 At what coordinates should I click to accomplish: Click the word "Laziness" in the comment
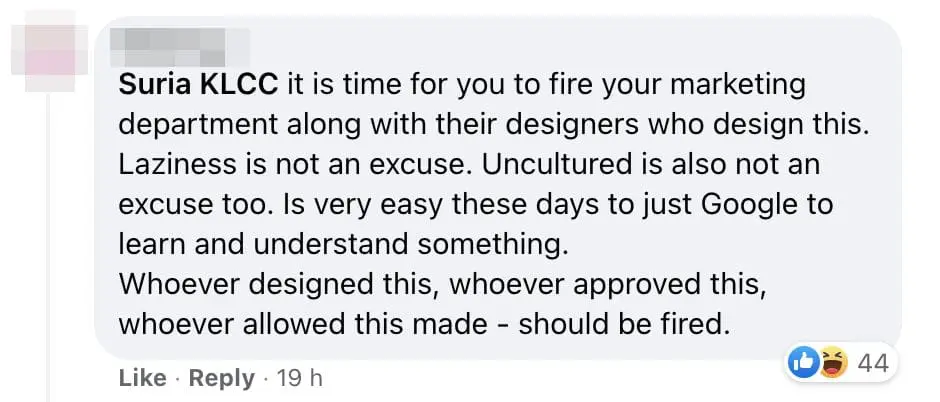171,165
